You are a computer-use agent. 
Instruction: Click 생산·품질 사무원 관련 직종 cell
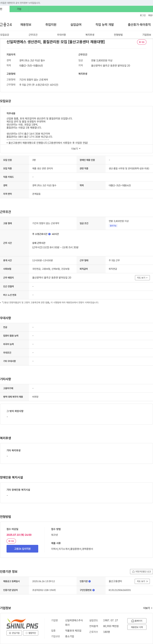point(129,169)
